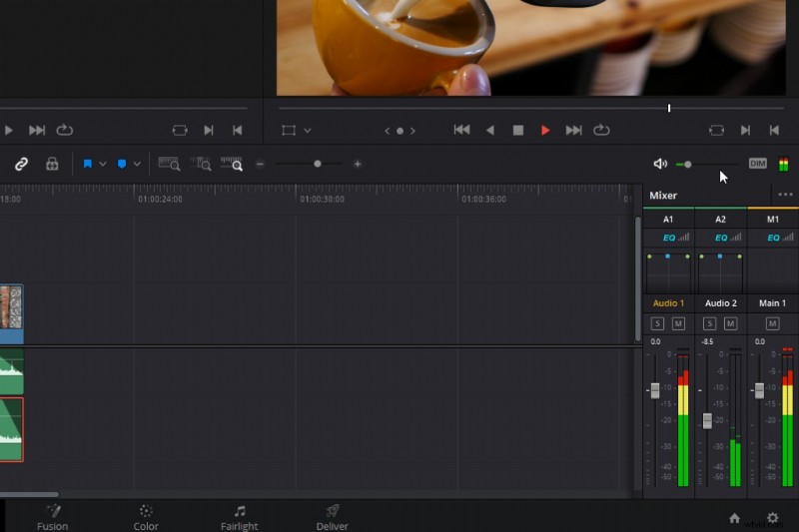Click match frame icon in timeline viewer
799x532 pixels.
point(716,131)
